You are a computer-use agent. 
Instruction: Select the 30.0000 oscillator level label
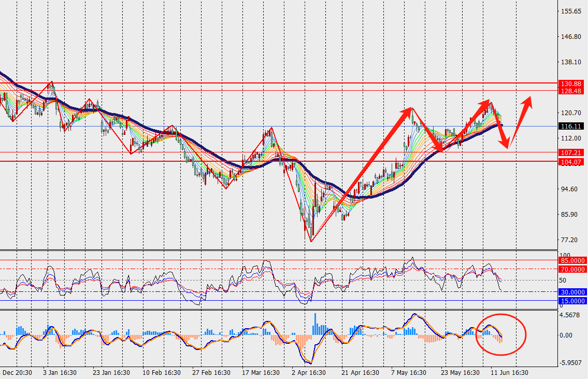coord(572,292)
